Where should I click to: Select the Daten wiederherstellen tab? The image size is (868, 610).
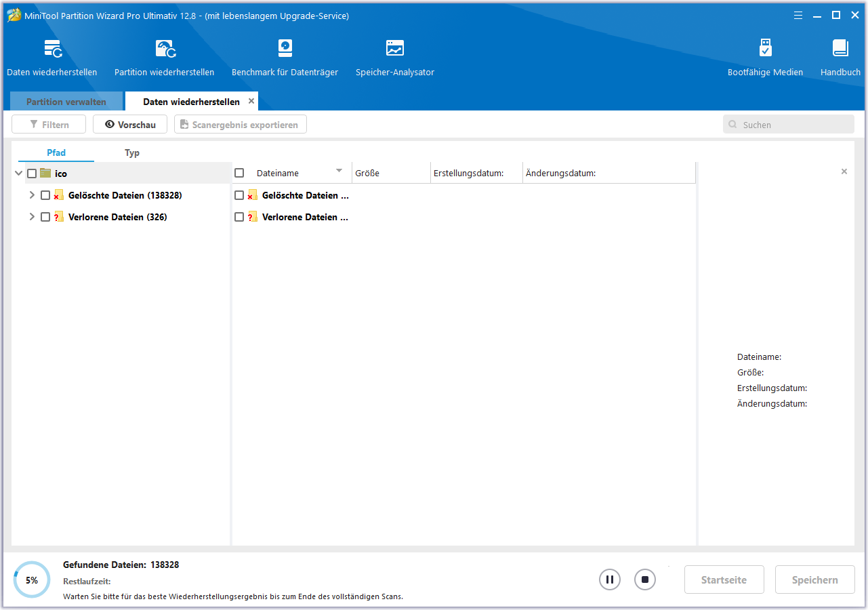click(191, 102)
